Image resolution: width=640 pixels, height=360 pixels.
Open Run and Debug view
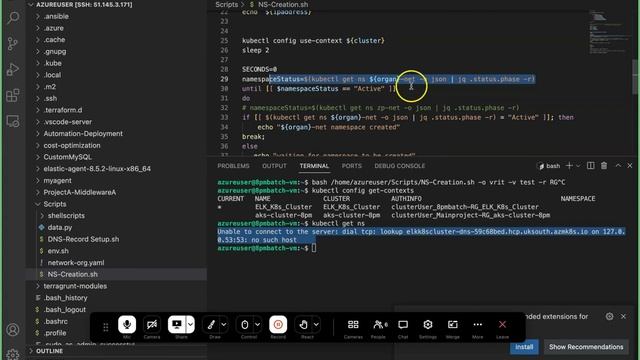click(13, 69)
